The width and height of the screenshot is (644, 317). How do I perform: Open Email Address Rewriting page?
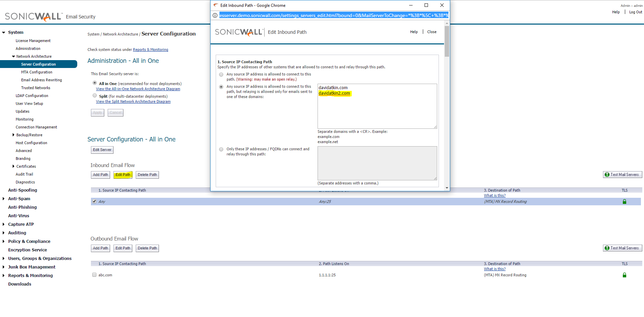coord(41,80)
